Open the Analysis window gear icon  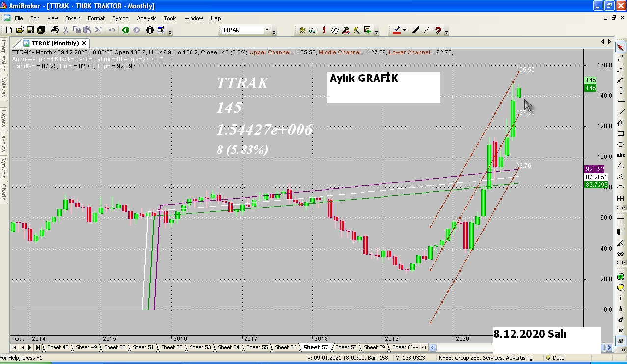pyautogui.click(x=302, y=30)
